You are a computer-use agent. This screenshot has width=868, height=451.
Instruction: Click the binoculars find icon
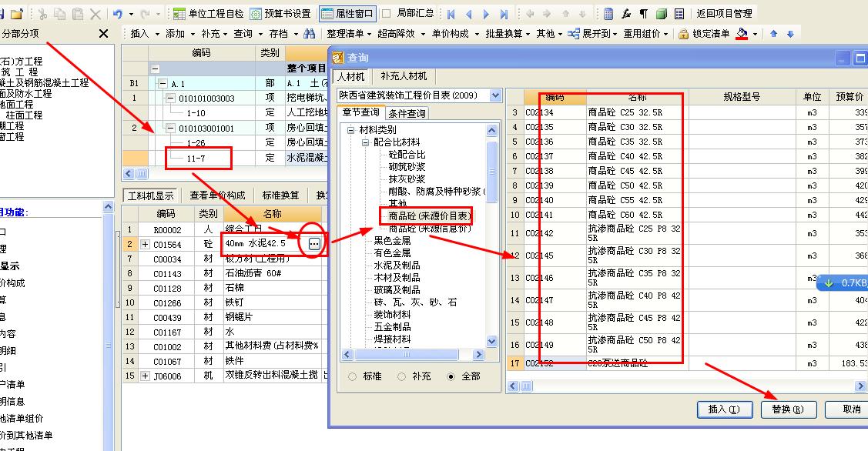[x=310, y=34]
